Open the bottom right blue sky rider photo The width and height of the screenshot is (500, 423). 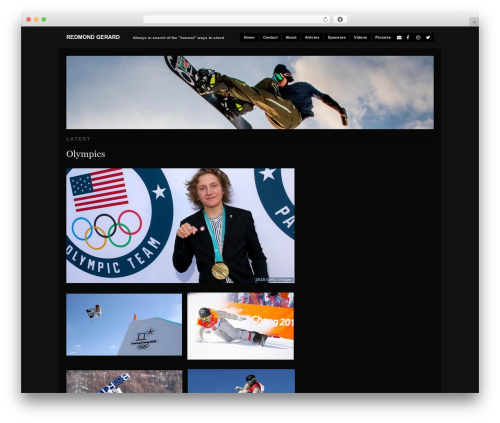point(241,381)
